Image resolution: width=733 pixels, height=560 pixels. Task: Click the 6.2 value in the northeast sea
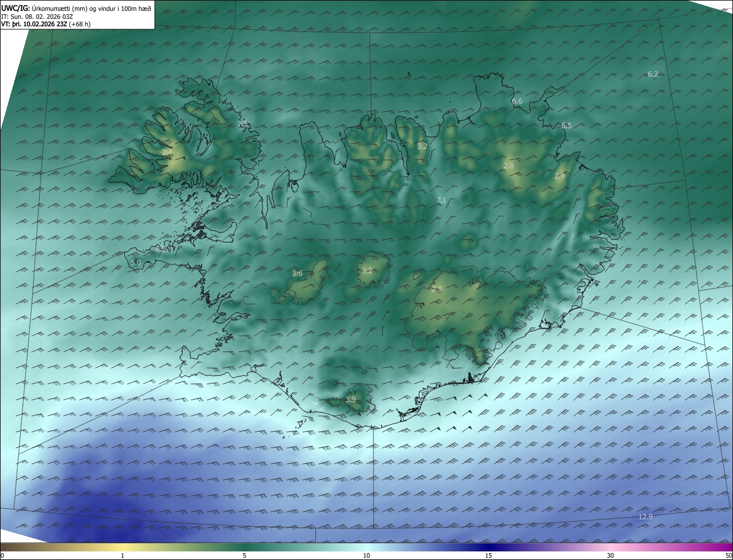pyautogui.click(x=653, y=74)
